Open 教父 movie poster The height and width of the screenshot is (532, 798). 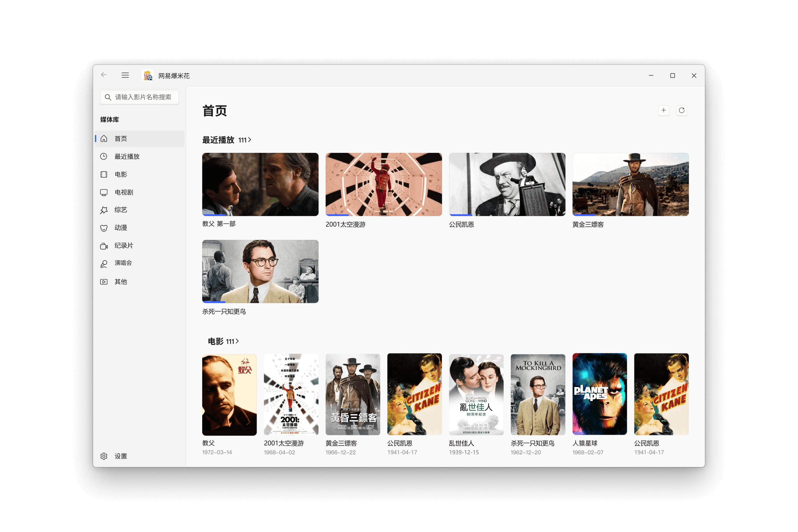tap(229, 395)
